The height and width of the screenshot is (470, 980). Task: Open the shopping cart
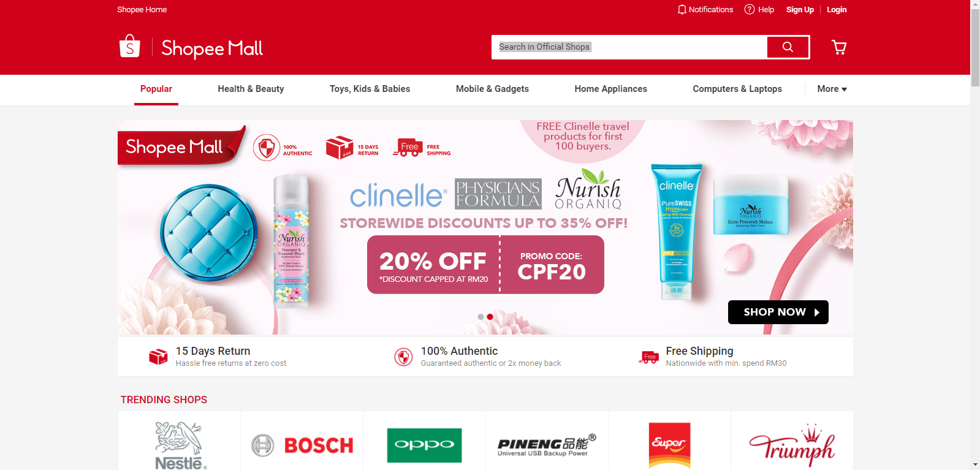[x=839, y=47]
